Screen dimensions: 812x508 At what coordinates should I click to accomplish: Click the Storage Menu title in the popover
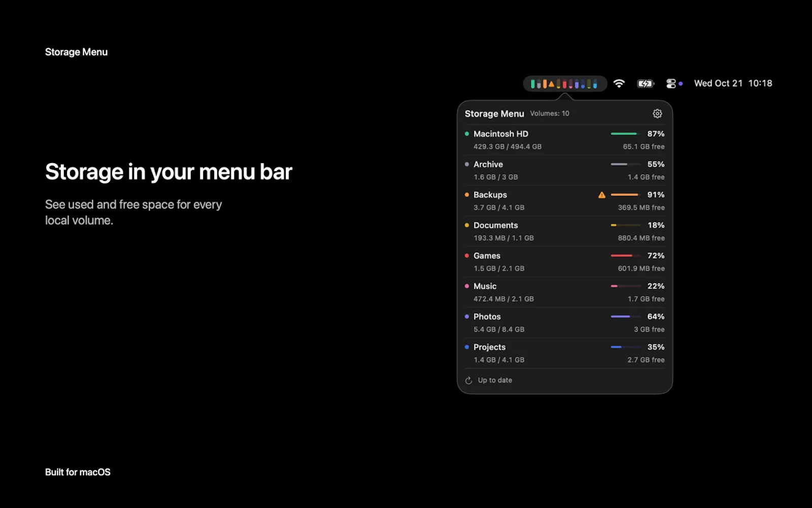494,114
